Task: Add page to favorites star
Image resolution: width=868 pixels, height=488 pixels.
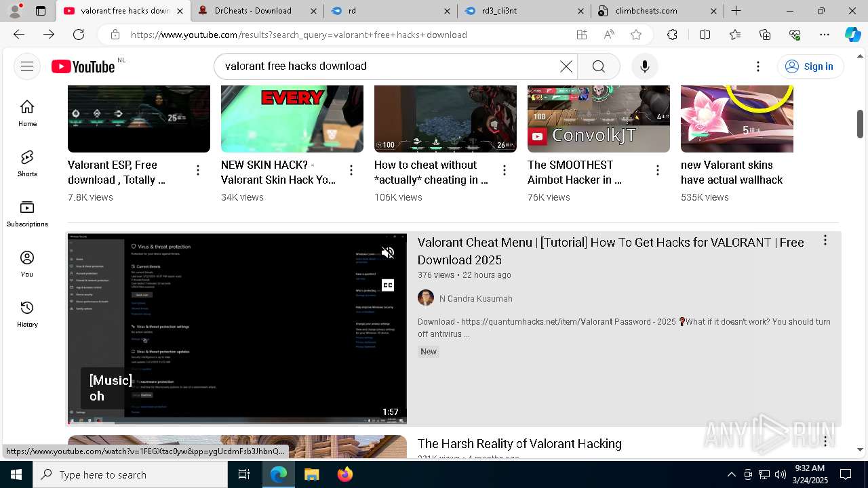Action: tap(635, 35)
